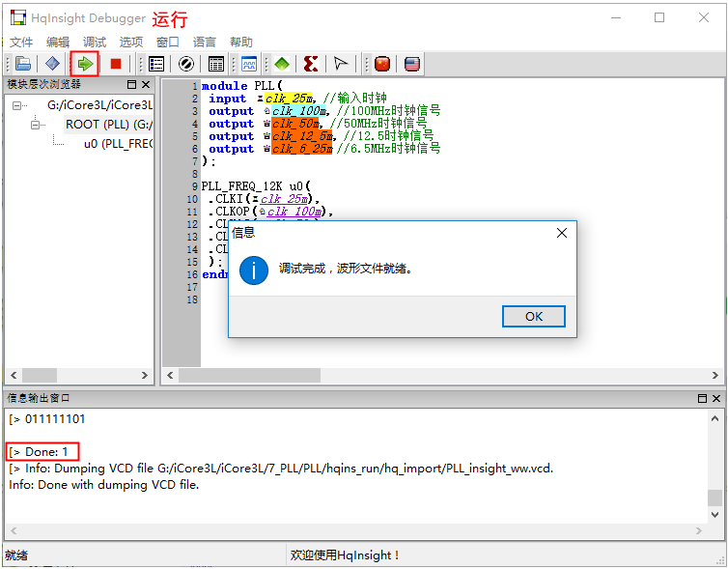Switch language with the US flag icon

pos(412,64)
